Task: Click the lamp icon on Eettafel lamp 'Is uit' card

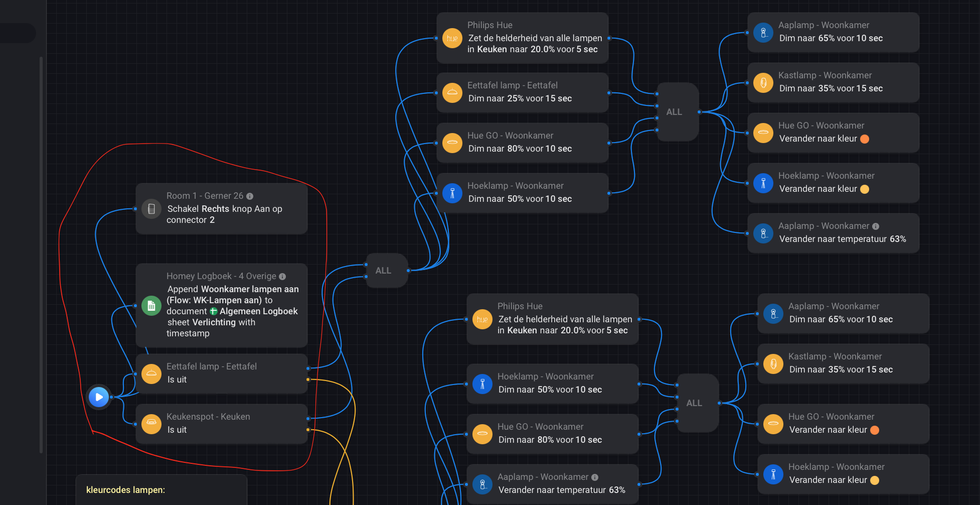Action: [x=151, y=374]
